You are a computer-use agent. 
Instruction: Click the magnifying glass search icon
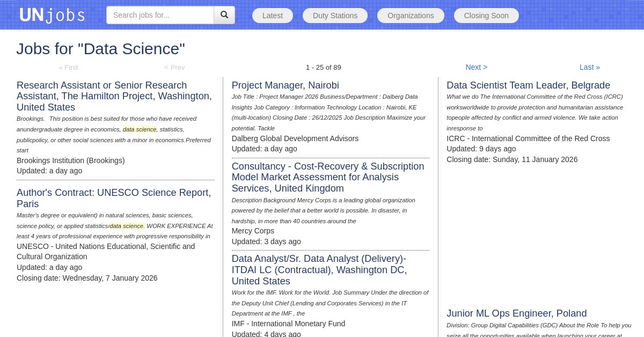click(x=224, y=15)
